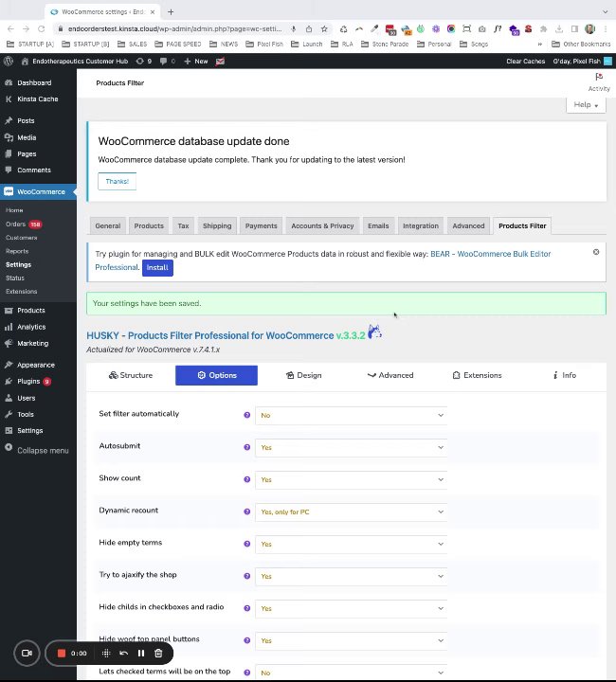This screenshot has width=616, height=682.
Task: Click the help icon for Try to ajaxify the shop
Action: (247, 576)
